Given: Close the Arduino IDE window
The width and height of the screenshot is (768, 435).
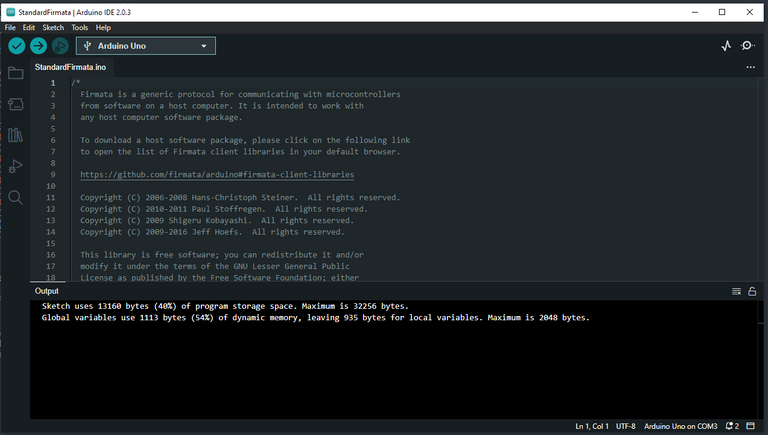Looking at the screenshot, I should coord(749,12).
